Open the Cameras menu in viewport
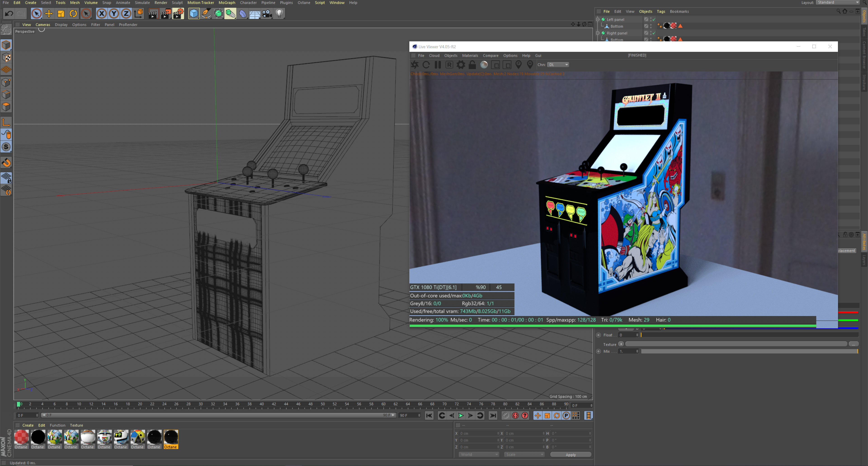 click(43, 25)
